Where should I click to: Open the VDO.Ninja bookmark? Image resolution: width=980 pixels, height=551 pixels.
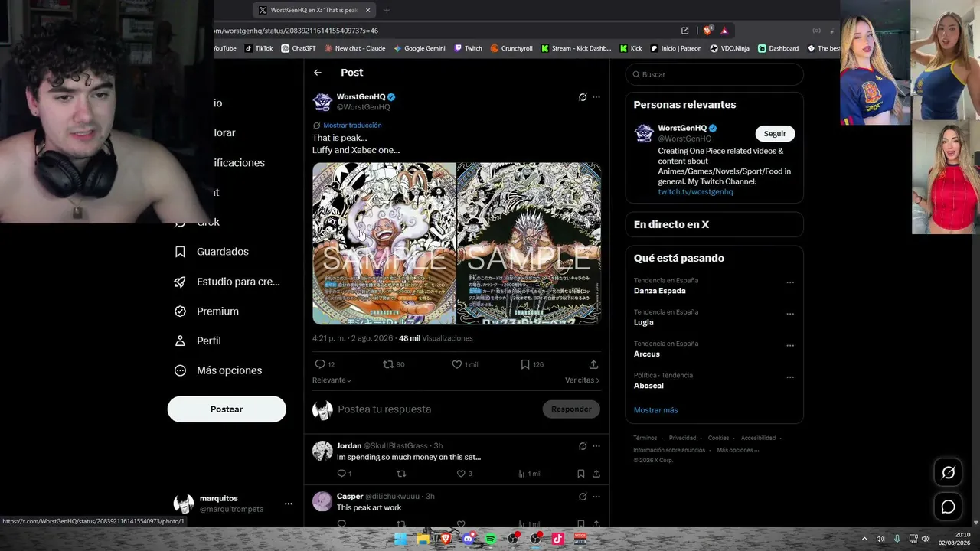tap(730, 48)
